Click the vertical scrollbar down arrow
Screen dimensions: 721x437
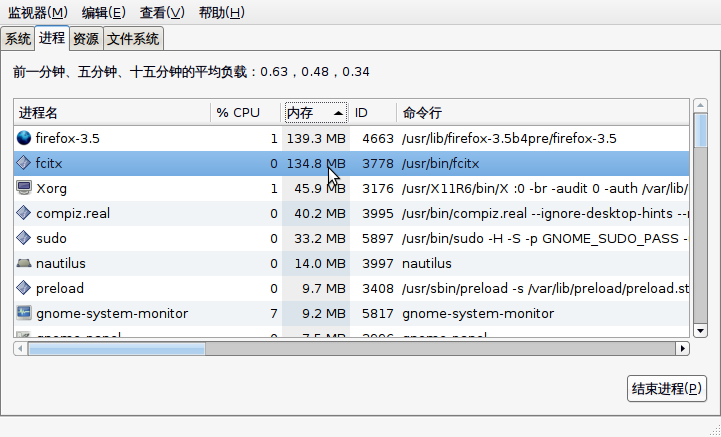click(700, 330)
